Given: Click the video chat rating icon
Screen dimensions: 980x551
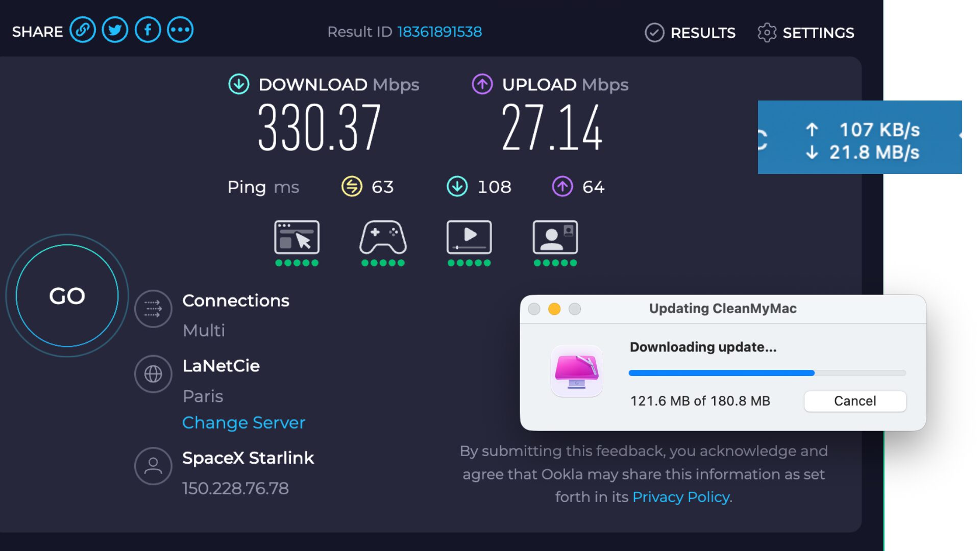Looking at the screenshot, I should tap(555, 238).
